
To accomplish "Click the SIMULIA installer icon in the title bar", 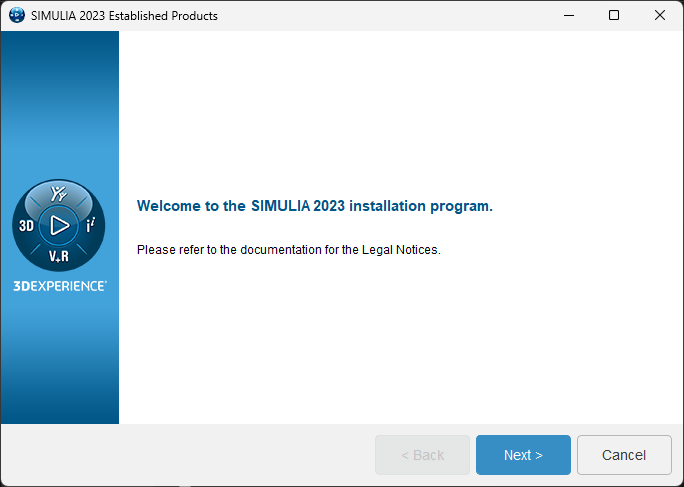I will pyautogui.click(x=17, y=16).
